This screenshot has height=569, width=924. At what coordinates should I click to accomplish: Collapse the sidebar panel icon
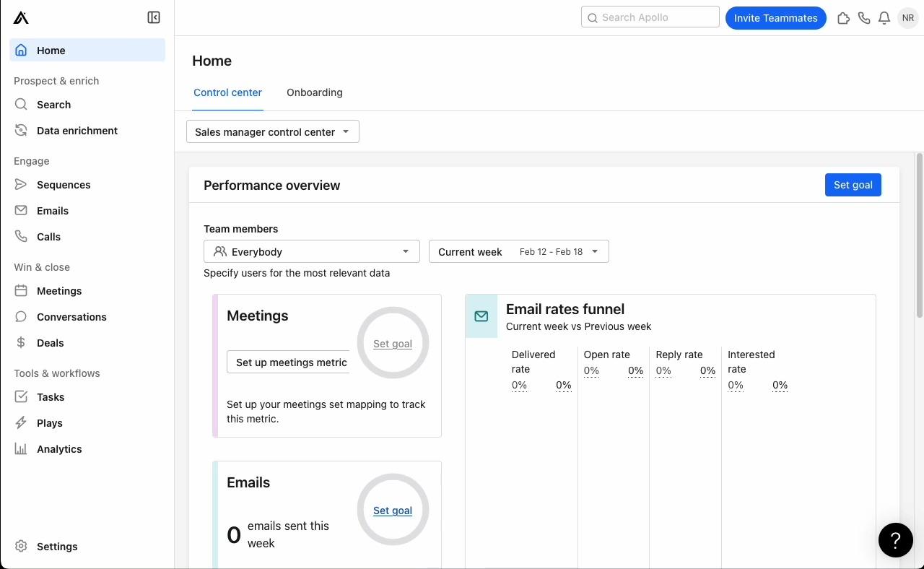(154, 17)
